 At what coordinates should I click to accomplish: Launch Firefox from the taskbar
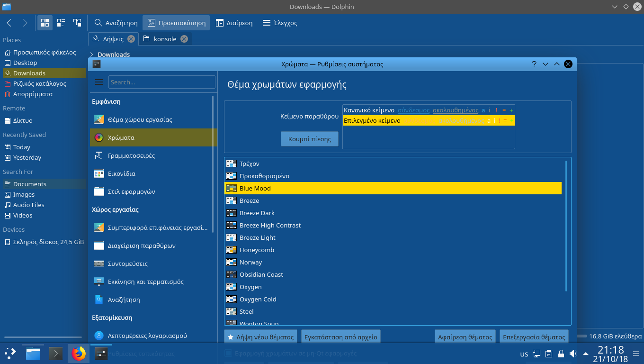pyautogui.click(x=78, y=353)
